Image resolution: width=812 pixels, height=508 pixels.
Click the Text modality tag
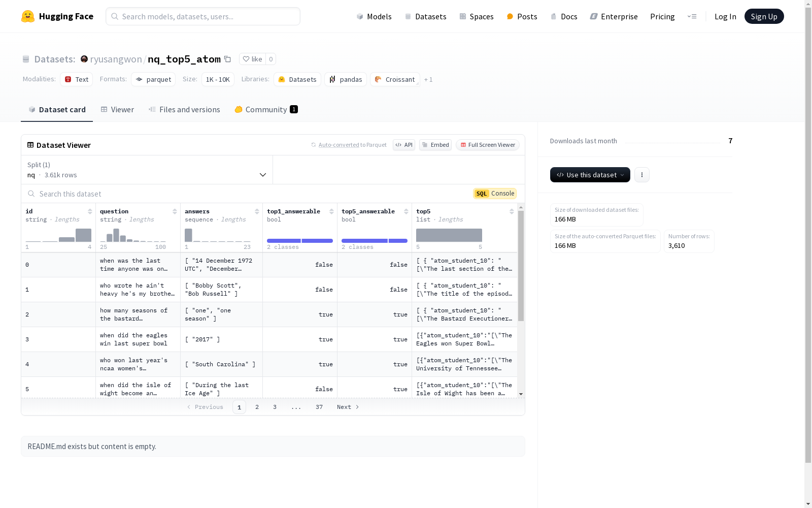pos(77,79)
